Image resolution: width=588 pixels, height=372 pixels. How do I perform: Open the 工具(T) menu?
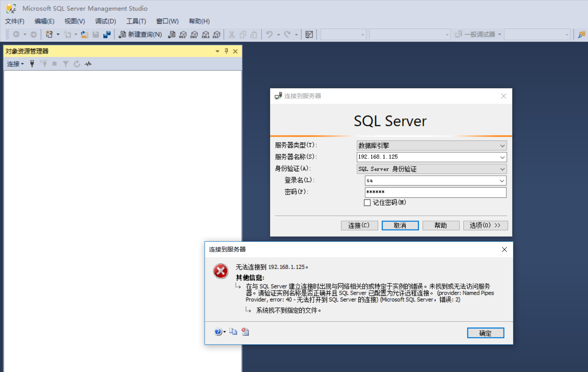pyautogui.click(x=136, y=21)
